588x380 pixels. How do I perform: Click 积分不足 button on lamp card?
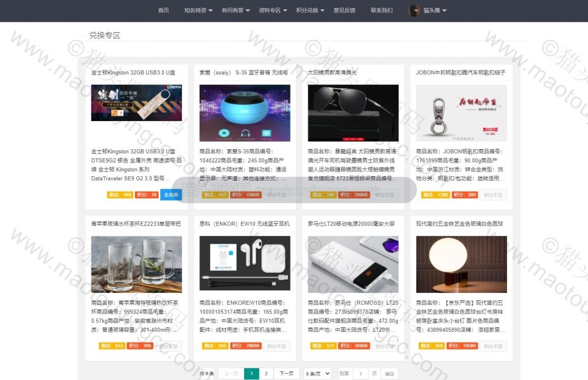(493, 346)
